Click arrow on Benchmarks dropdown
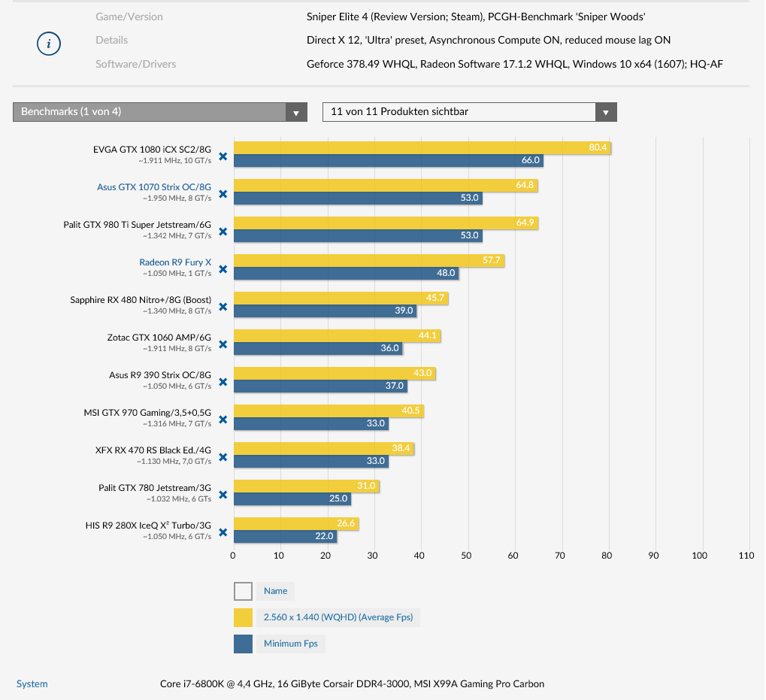This screenshot has height=700, width=766. tap(296, 112)
